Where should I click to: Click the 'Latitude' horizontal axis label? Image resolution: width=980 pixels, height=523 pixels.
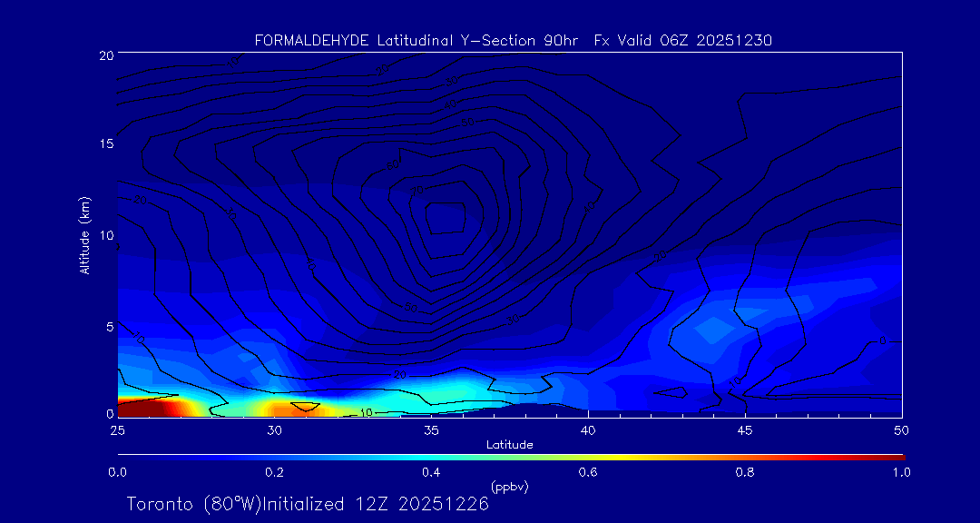(509, 445)
